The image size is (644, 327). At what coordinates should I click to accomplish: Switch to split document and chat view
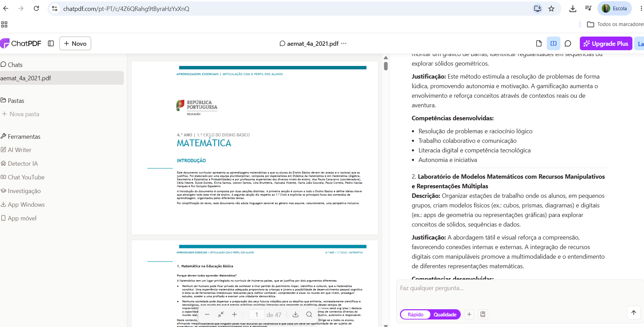554,43
